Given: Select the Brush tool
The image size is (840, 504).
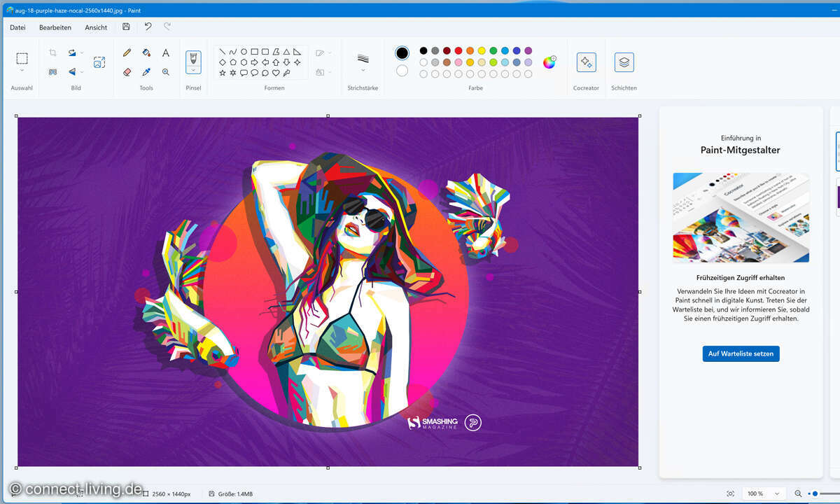Looking at the screenshot, I should click(x=193, y=57).
